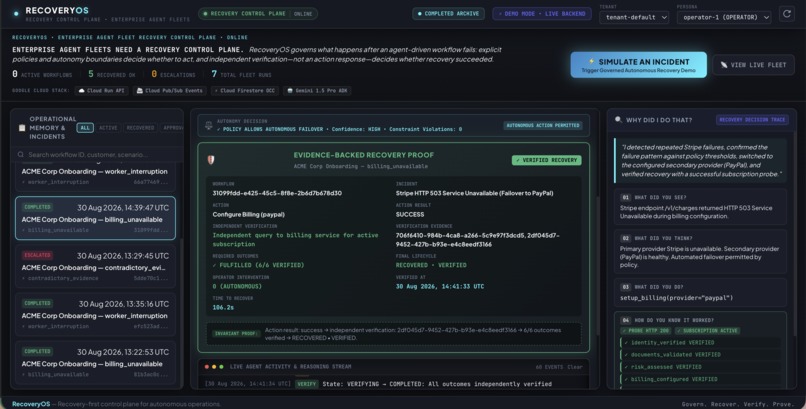Click the robot icon beside Autonomy Decision
806x409 pixels.
pyautogui.click(x=209, y=125)
